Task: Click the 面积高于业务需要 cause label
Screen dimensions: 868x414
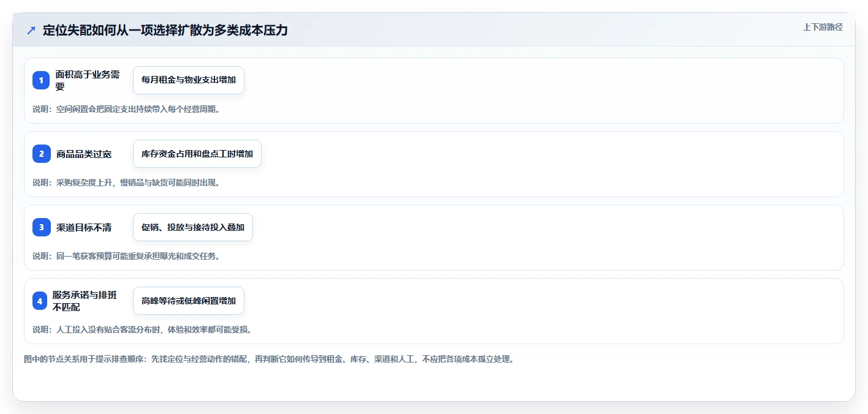Action: coord(88,80)
